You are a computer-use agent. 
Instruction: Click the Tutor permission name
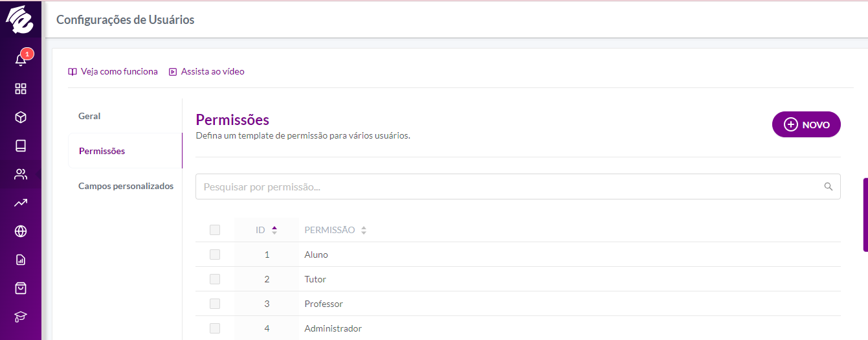pos(315,279)
